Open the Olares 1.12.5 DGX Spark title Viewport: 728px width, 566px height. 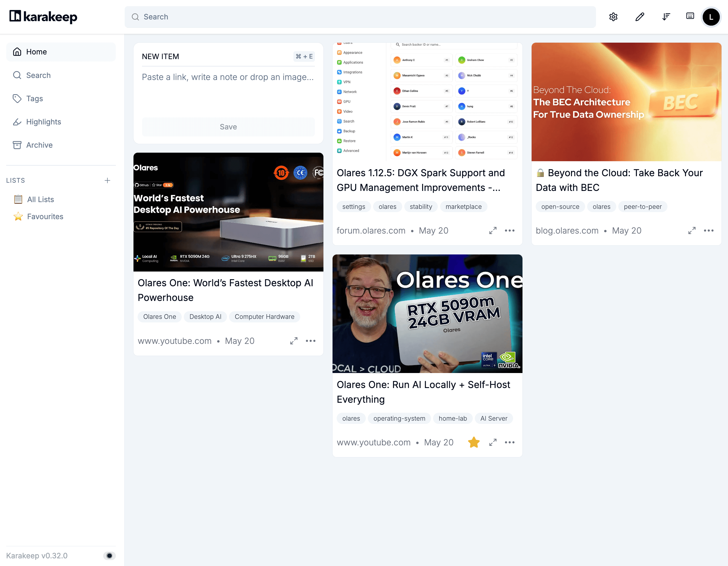pyautogui.click(x=421, y=180)
